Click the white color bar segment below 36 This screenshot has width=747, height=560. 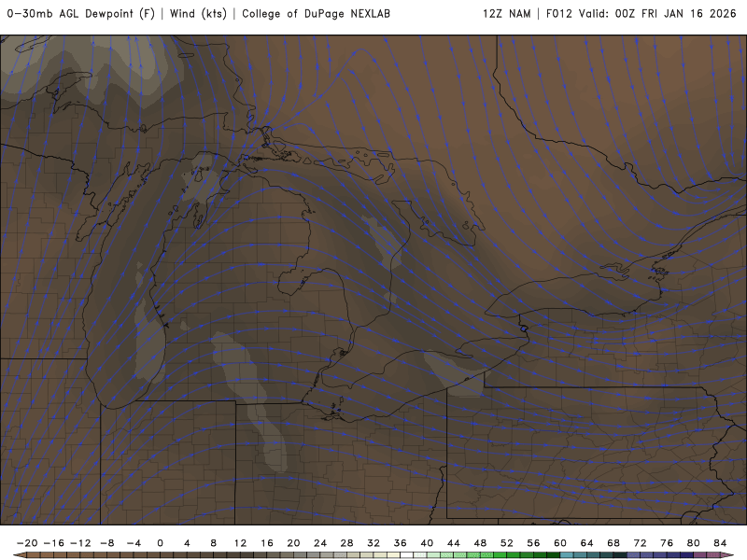pyautogui.click(x=407, y=555)
